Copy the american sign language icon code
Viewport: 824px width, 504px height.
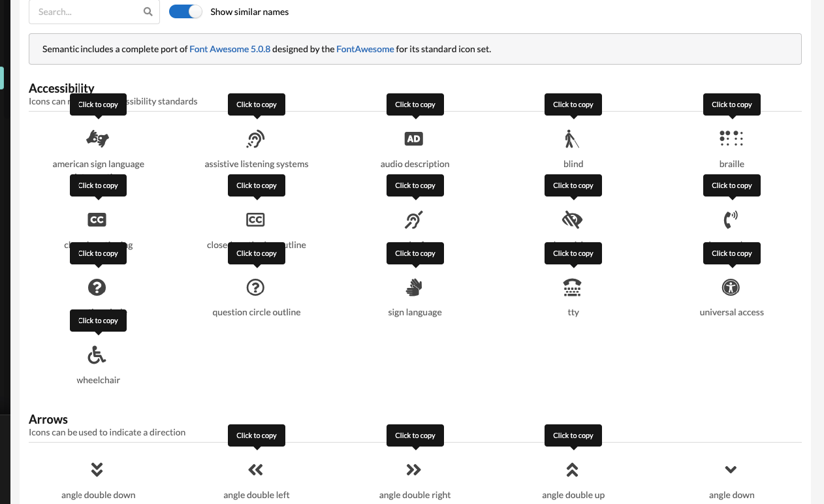97,138
